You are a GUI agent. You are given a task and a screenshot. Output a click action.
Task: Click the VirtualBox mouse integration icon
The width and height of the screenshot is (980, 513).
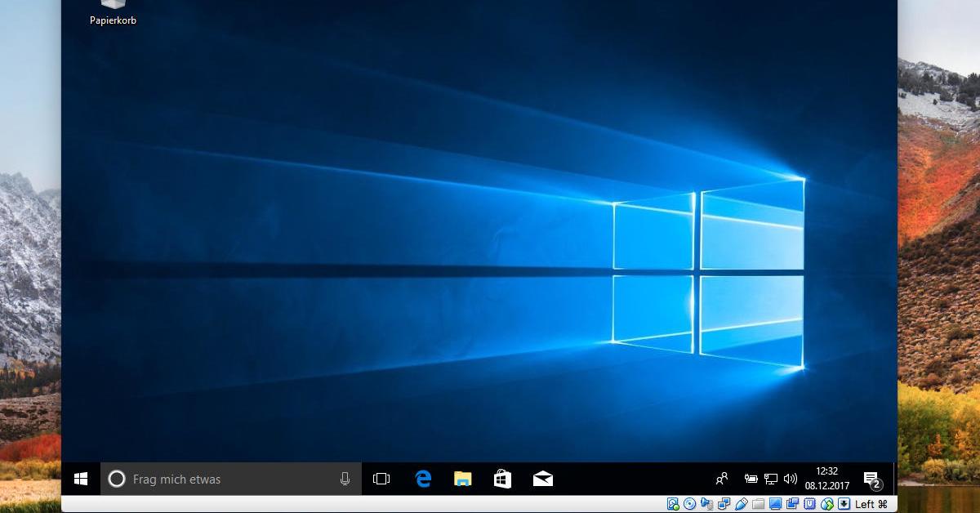[x=826, y=504]
